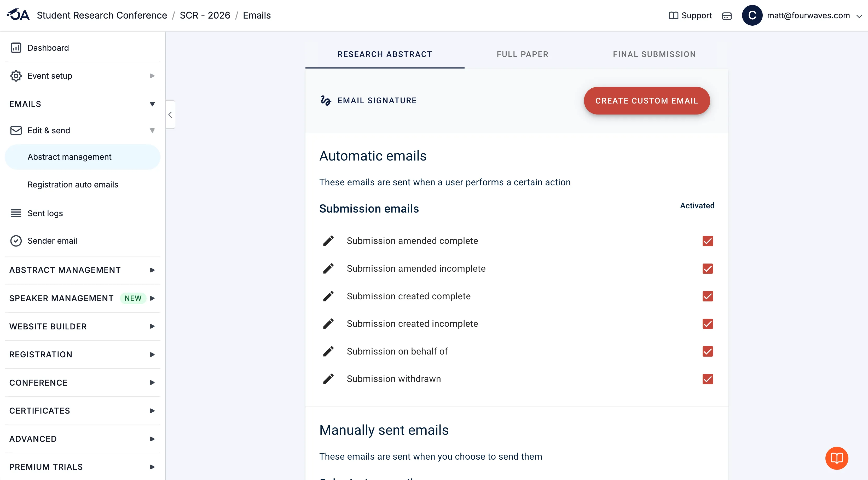Edit Submission created incomplete email pencil
The width and height of the screenshot is (868, 480).
328,324
